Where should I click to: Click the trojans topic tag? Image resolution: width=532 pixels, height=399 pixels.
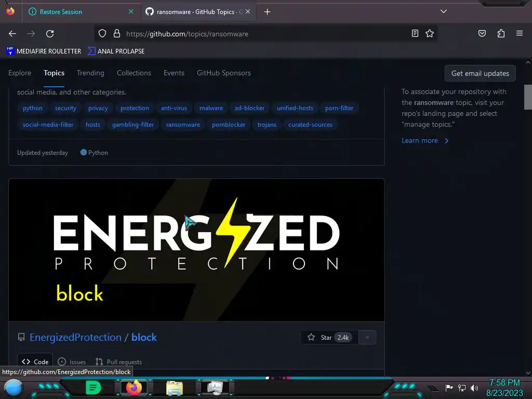coord(267,125)
